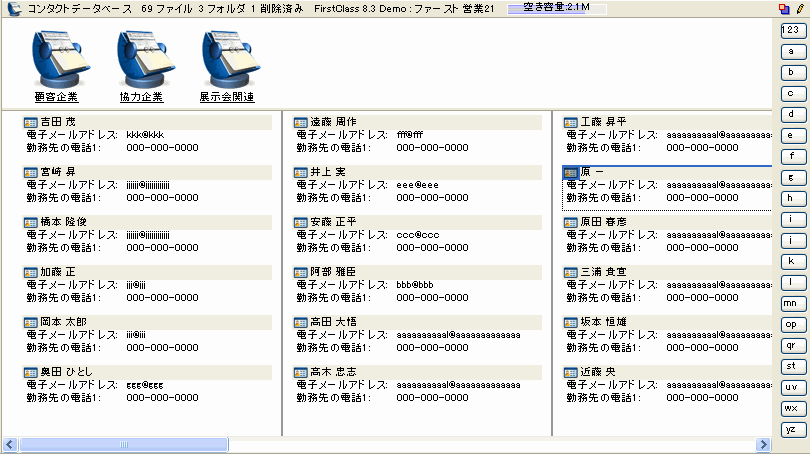Select the card icon for 高木 忠志
The width and height of the screenshot is (810, 455).
[x=300, y=372]
